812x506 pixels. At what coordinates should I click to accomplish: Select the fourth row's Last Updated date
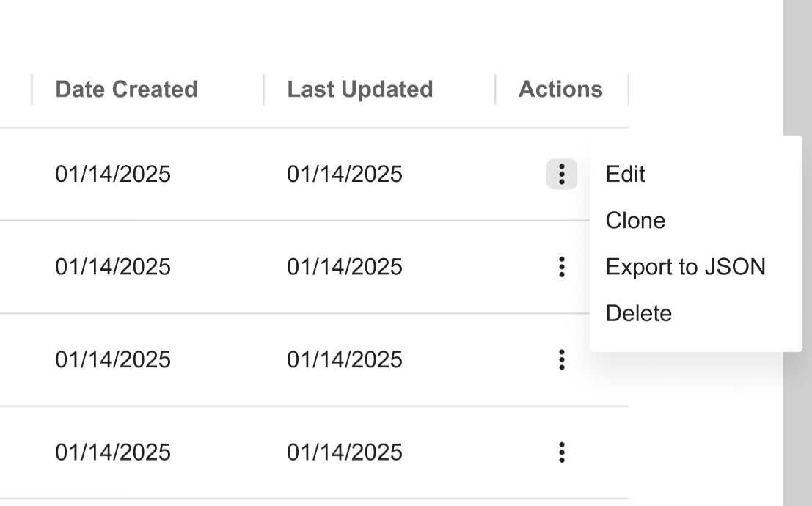[x=345, y=452]
